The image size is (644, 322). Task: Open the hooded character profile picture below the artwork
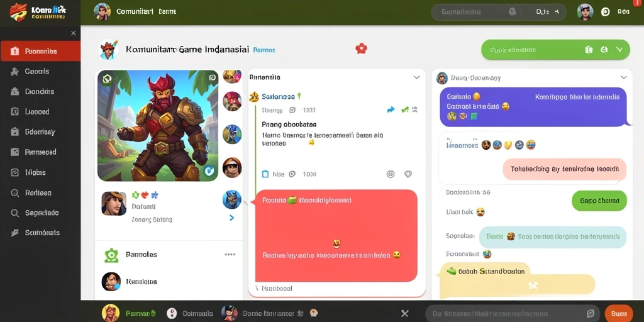click(x=114, y=204)
